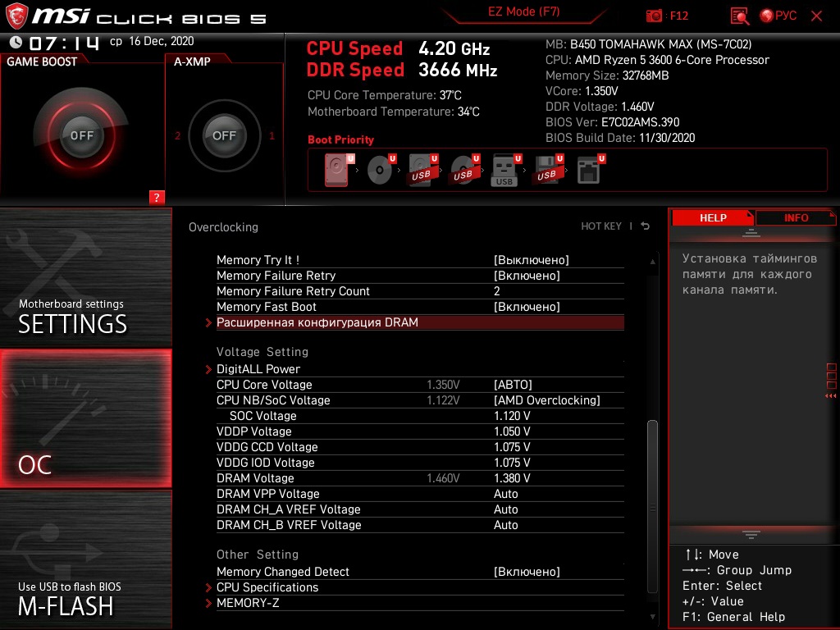Click the MSI dragon shield logo
Viewport: 840px width, 630px height.
pos(16,16)
